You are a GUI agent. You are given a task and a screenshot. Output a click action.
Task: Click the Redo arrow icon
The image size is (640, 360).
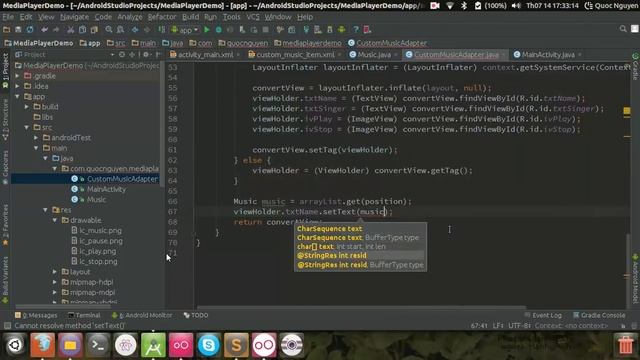[x=56, y=30]
